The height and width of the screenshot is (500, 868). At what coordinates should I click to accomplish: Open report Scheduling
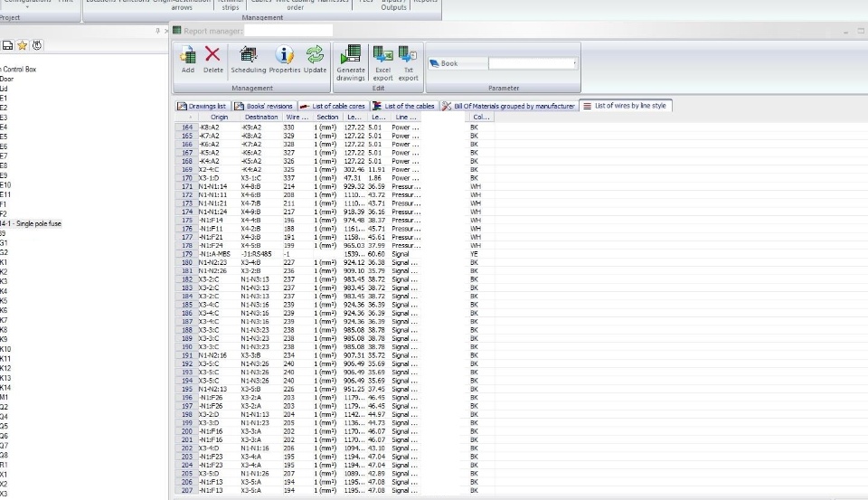248,60
